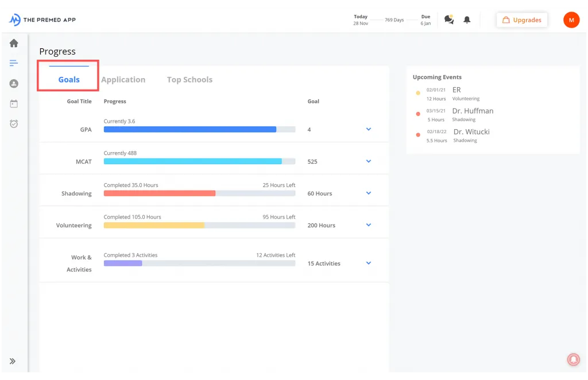Select the Progress bars icon in sidebar
Image resolution: width=588 pixels, height=380 pixels.
[14, 63]
